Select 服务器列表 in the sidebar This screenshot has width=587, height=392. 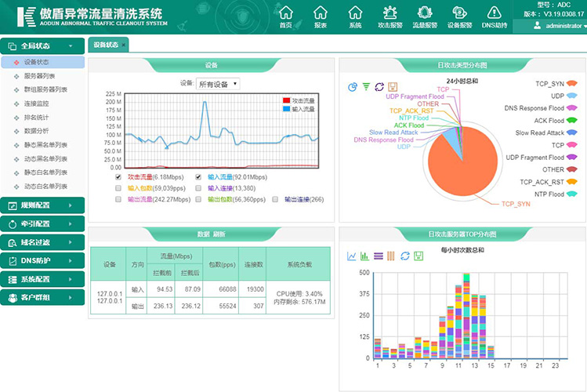39,76
